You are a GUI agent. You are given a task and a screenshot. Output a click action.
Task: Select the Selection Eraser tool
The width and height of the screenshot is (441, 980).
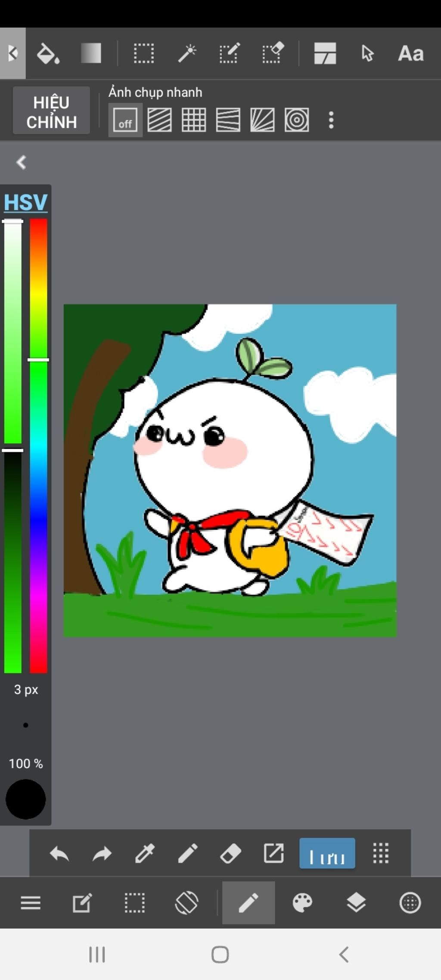click(273, 53)
